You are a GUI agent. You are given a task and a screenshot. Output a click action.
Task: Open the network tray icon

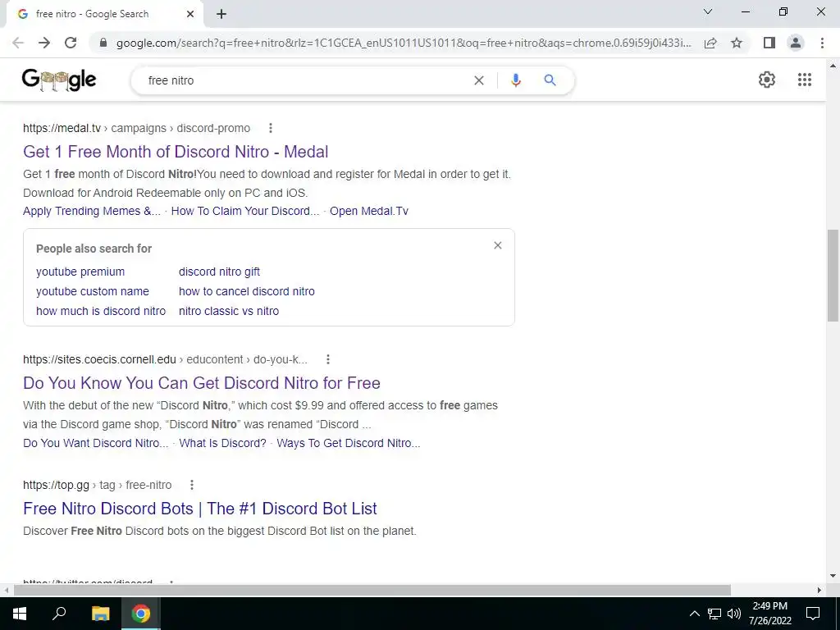pos(714,614)
